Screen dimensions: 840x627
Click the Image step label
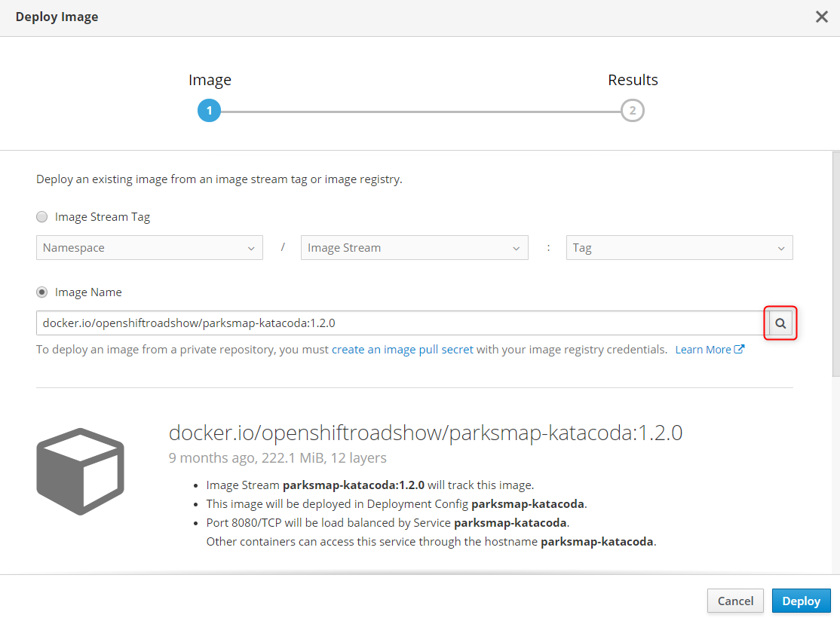(210, 80)
